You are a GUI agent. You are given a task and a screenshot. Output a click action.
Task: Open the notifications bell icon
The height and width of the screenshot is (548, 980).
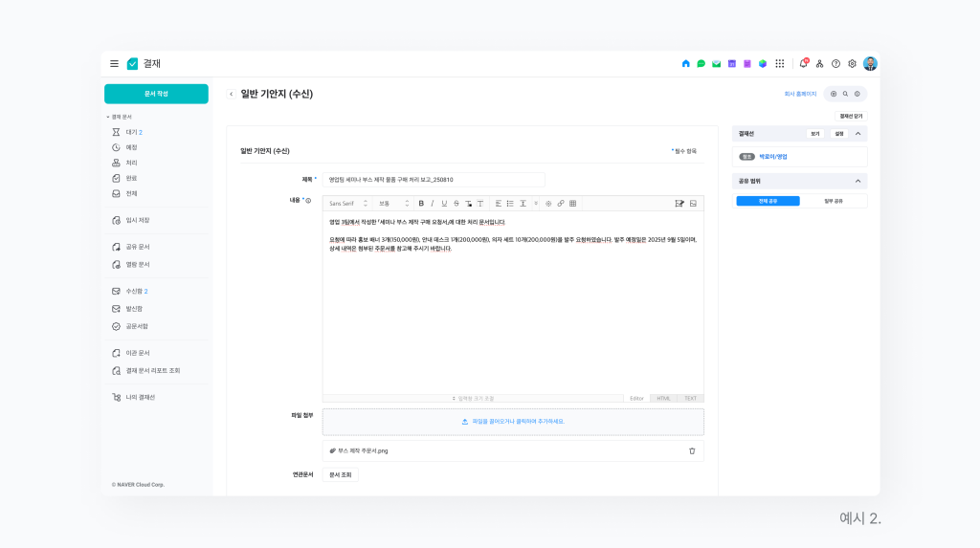[803, 64]
